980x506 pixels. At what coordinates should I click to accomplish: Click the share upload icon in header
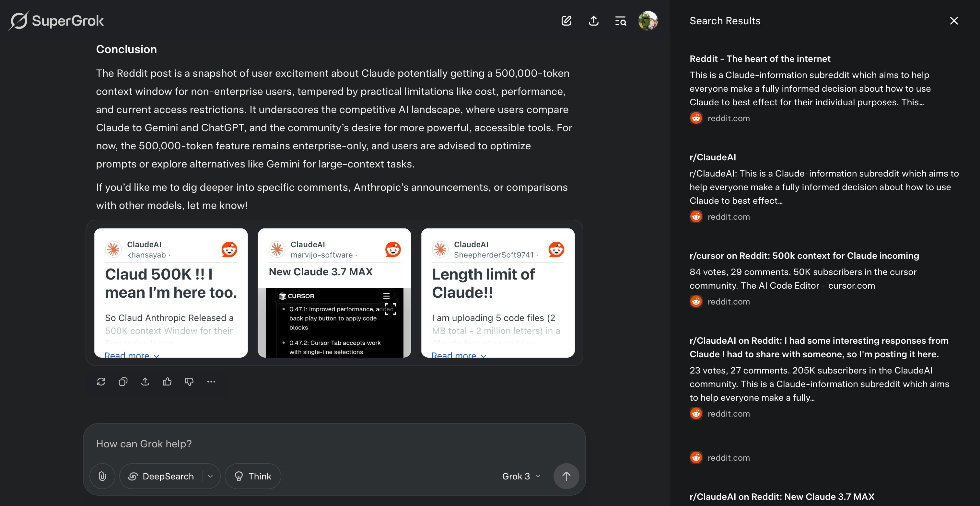point(593,20)
